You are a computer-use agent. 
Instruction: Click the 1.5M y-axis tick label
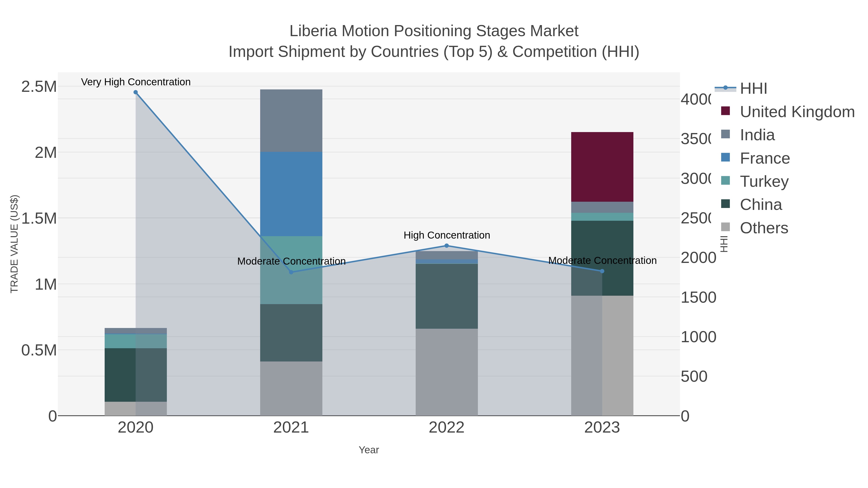coord(39,218)
